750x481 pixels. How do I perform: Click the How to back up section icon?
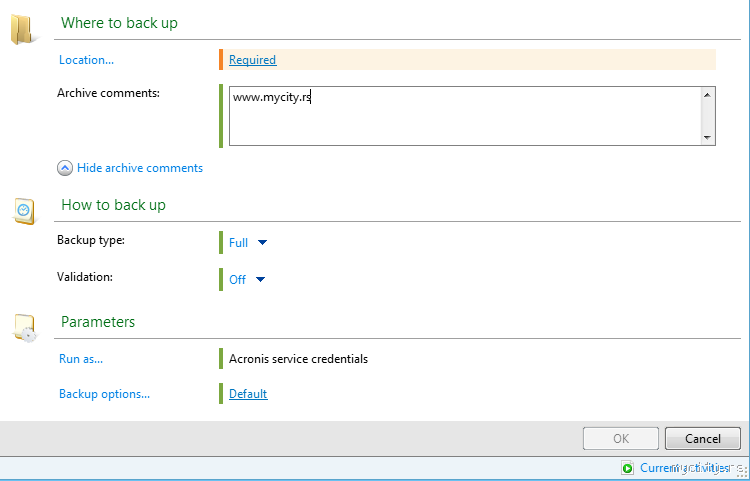point(23,209)
